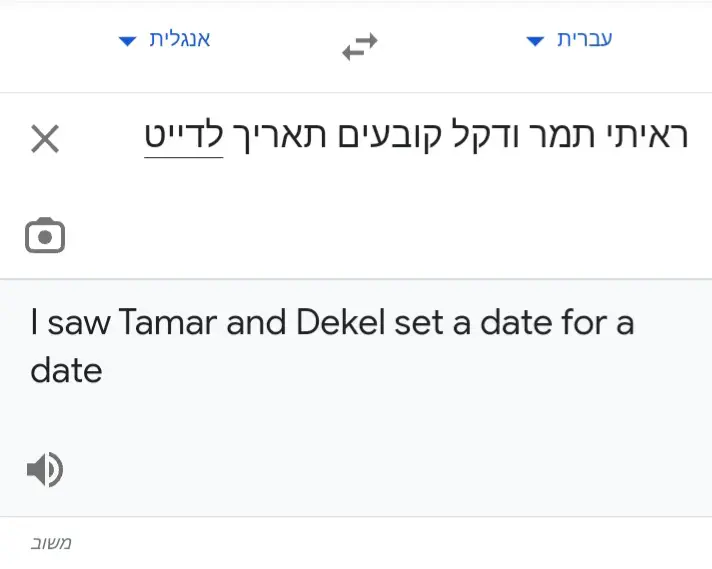Listen to the English translation
The height and width of the screenshot is (569, 712).
pos(45,469)
